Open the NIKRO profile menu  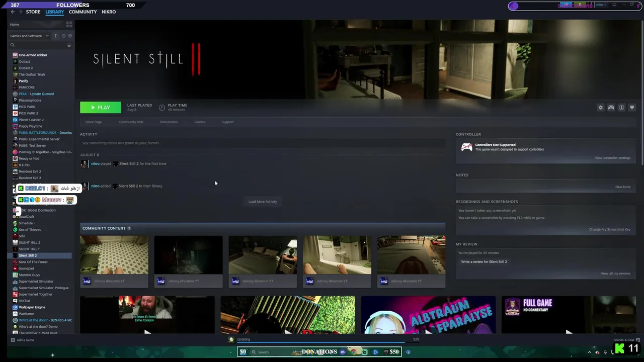pyautogui.click(x=109, y=12)
